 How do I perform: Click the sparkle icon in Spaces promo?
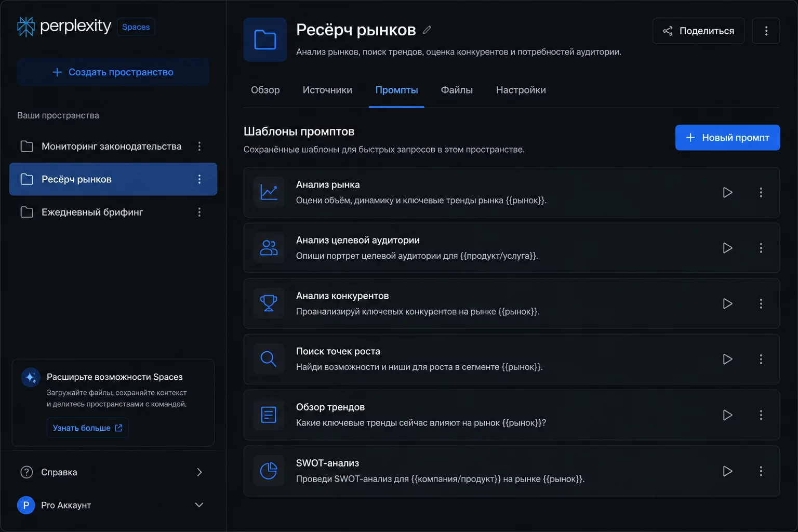pyautogui.click(x=31, y=377)
